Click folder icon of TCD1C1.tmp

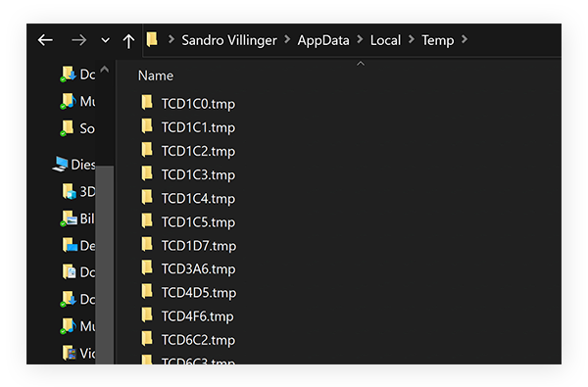click(x=147, y=125)
